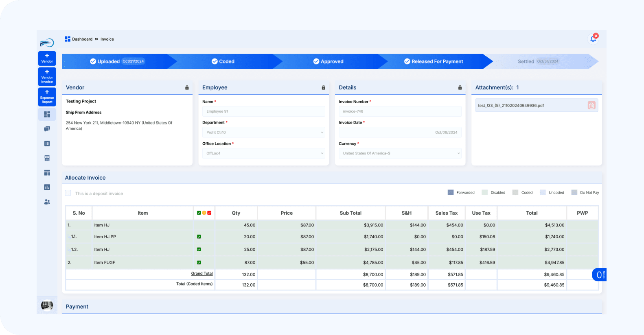Delete the attached PDF with trash icon
The image size is (644, 335).
591,105
